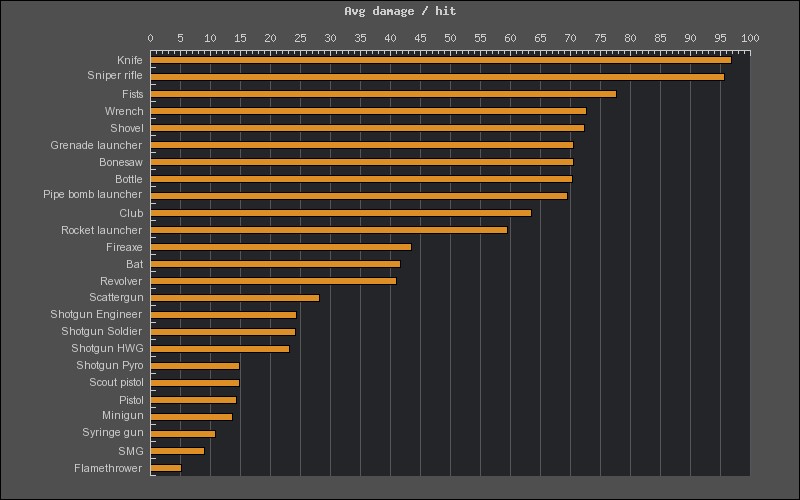Click the Knife bar in the chart
This screenshot has height=500, width=800.
pyautogui.click(x=440, y=60)
